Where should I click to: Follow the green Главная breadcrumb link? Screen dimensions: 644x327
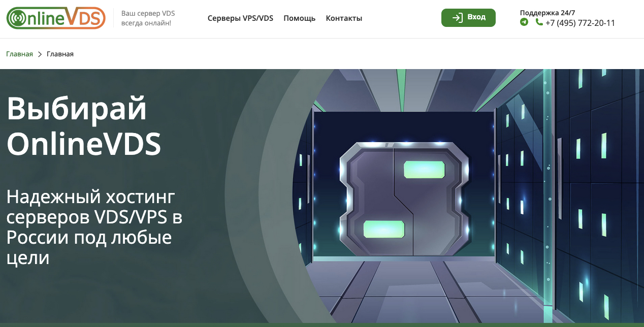point(19,54)
